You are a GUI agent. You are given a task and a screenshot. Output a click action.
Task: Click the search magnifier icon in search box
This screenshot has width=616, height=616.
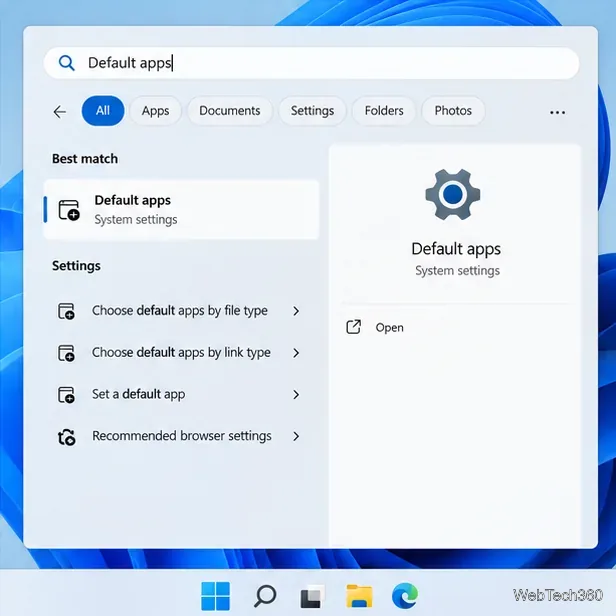(66, 63)
